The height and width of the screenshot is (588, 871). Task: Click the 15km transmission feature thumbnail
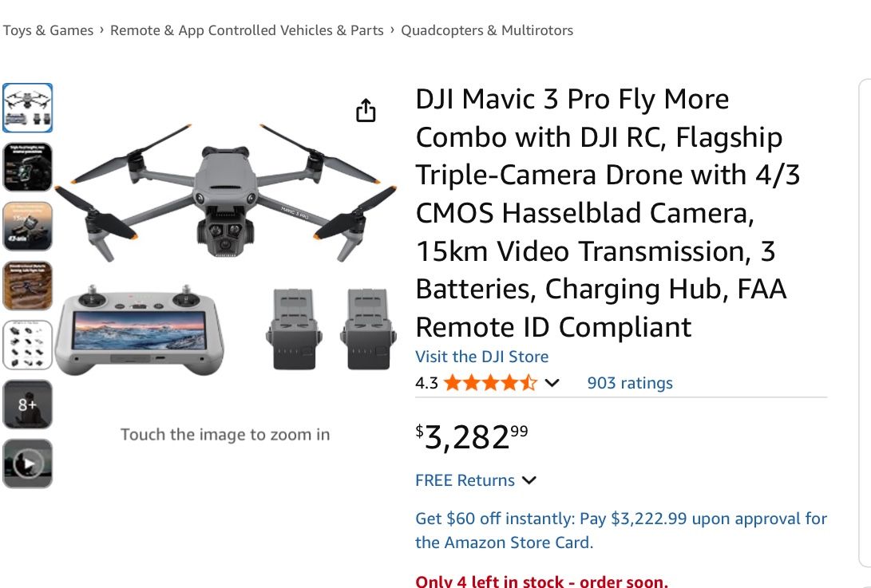click(x=28, y=226)
